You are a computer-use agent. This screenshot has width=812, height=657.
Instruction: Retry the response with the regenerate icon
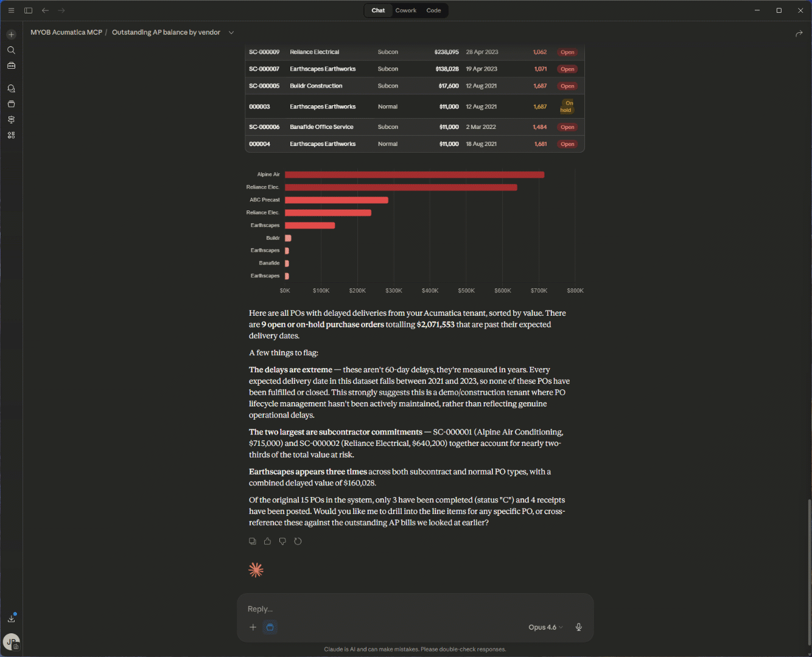[x=298, y=541]
